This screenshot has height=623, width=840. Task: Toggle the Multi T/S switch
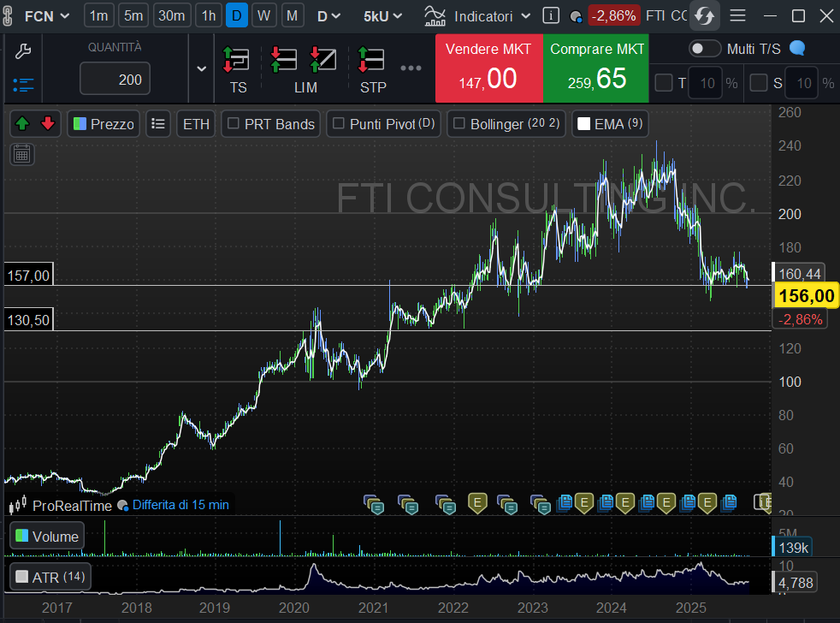click(x=705, y=49)
